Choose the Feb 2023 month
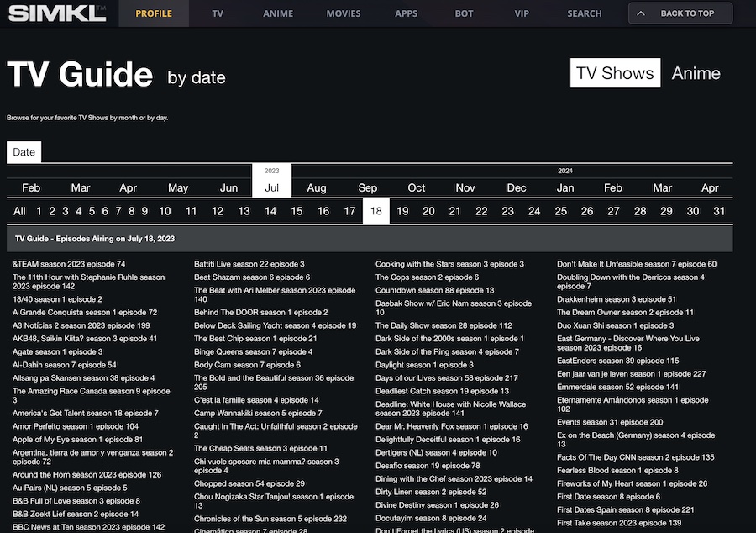This screenshot has width=756, height=533. pyautogui.click(x=31, y=187)
